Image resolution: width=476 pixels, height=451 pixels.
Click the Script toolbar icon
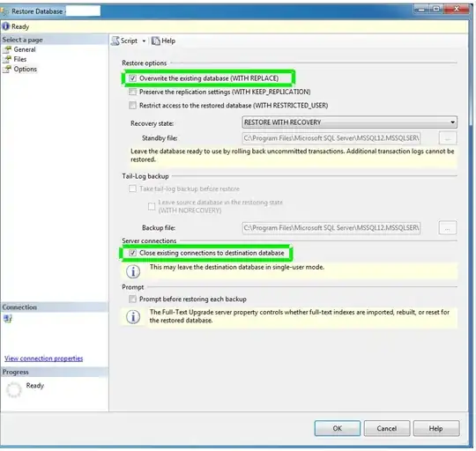pyautogui.click(x=115, y=41)
